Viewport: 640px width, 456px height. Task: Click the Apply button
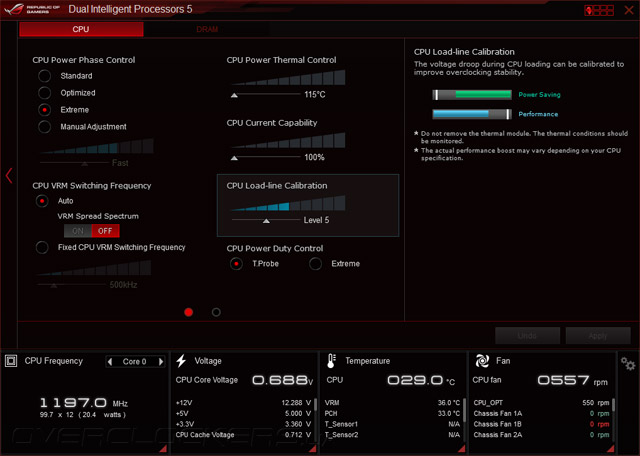[x=598, y=336]
